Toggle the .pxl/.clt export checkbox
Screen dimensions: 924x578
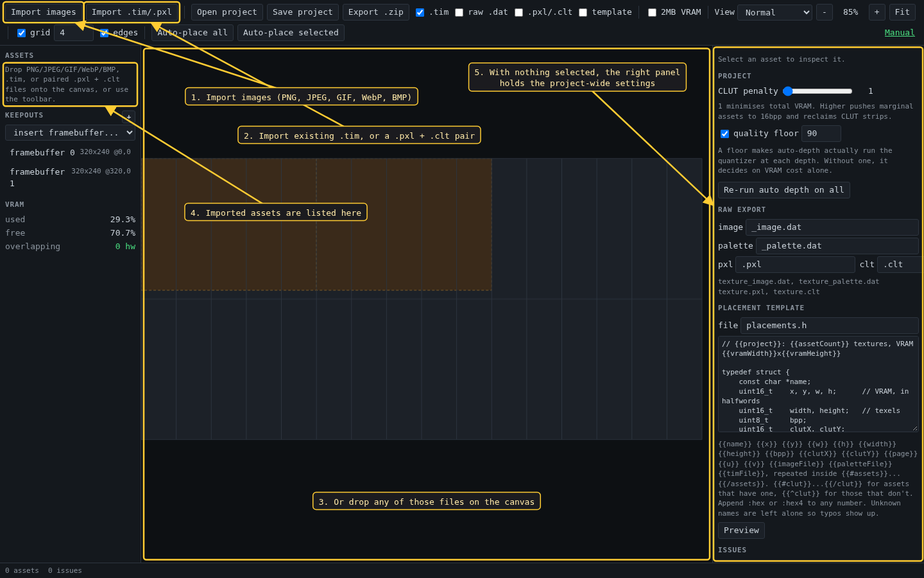(x=518, y=12)
